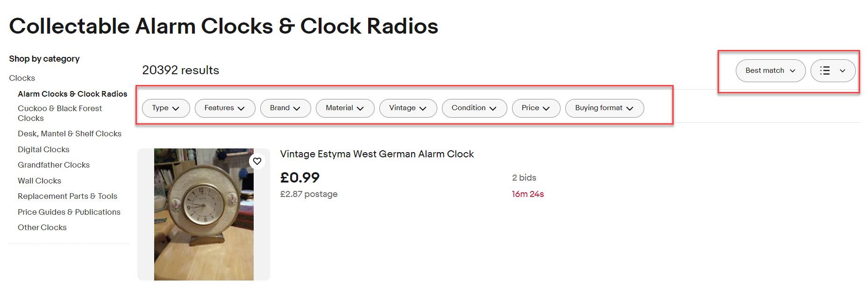This screenshot has width=868, height=295.
Task: Select Desk, Mantel & Shelf Clocks category
Action: coord(70,133)
